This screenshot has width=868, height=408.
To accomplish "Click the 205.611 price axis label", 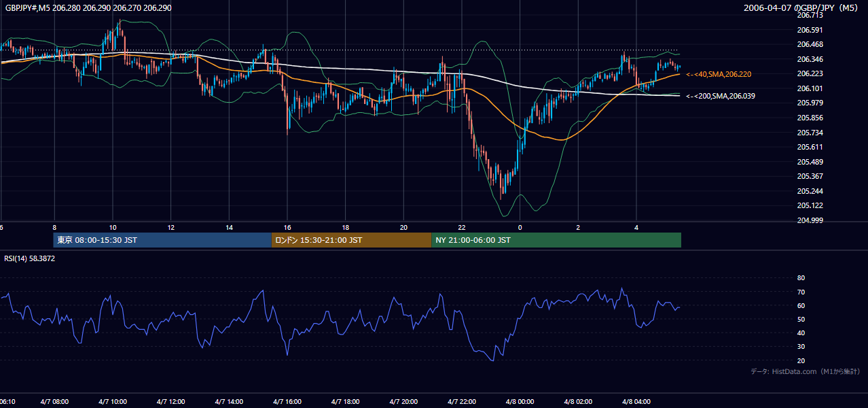I will point(810,147).
